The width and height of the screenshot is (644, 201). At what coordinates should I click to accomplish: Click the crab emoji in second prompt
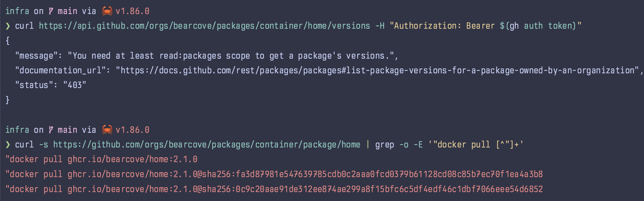107,130
